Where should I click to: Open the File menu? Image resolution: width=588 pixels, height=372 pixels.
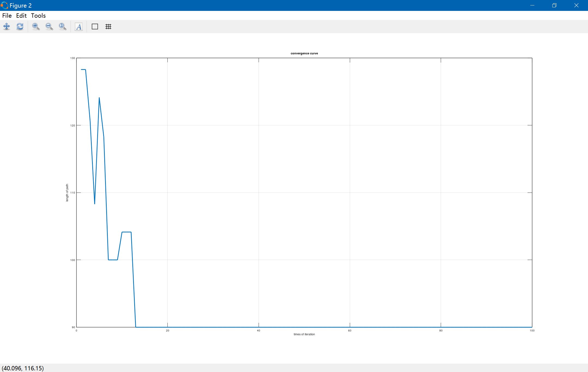pyautogui.click(x=7, y=15)
